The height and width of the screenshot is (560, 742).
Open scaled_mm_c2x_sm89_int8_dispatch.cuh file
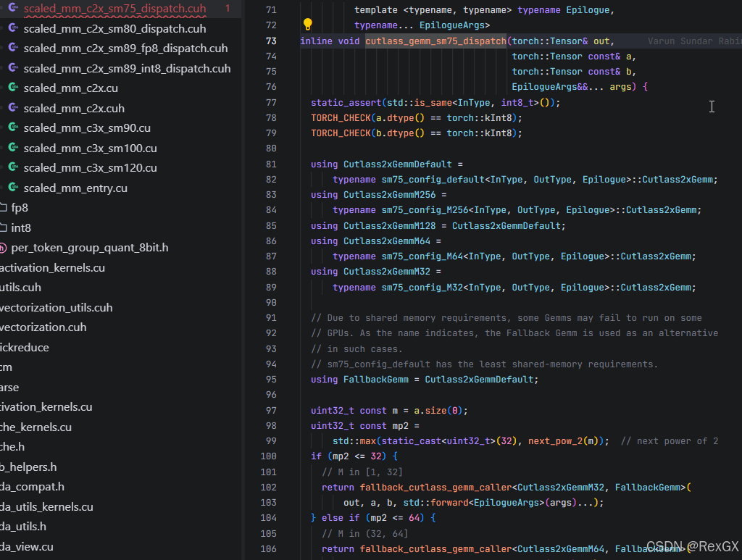coord(127,69)
